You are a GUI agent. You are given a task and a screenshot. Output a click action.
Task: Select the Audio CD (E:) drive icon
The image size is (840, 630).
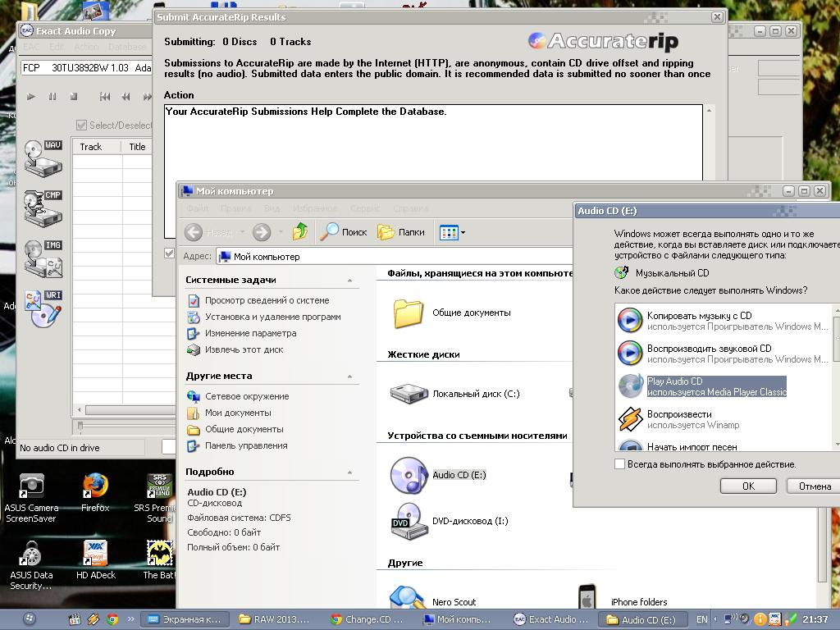click(409, 475)
